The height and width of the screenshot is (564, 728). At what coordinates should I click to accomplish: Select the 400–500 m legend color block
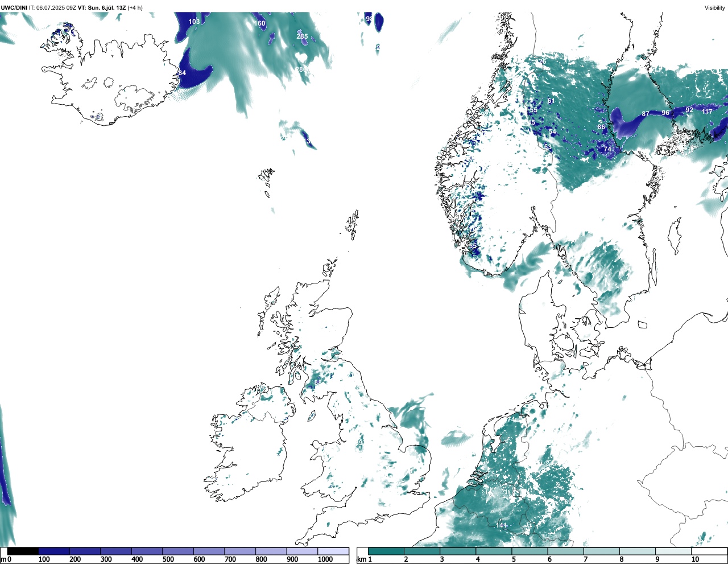(x=147, y=551)
